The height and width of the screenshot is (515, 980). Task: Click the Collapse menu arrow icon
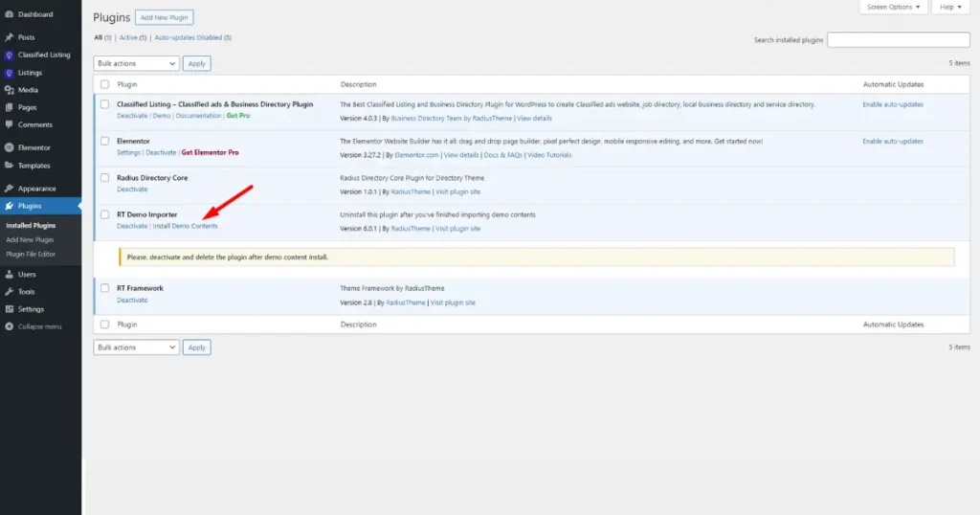tap(9, 326)
